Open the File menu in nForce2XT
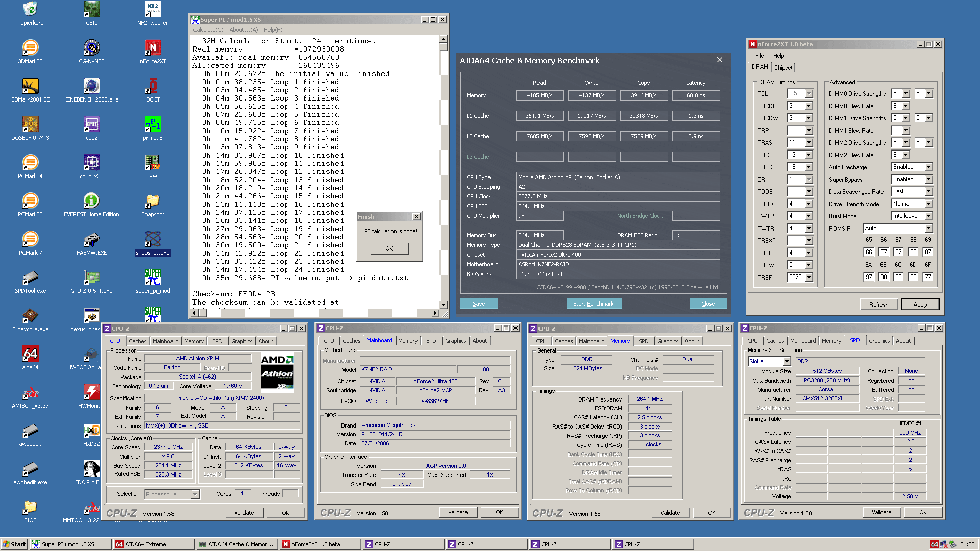Viewport: 980px width, 551px height. coord(759,56)
